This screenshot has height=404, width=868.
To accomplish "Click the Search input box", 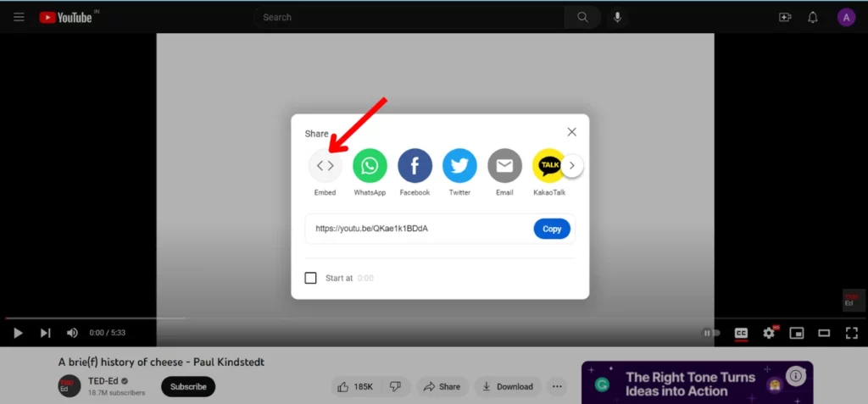I will click(x=409, y=17).
